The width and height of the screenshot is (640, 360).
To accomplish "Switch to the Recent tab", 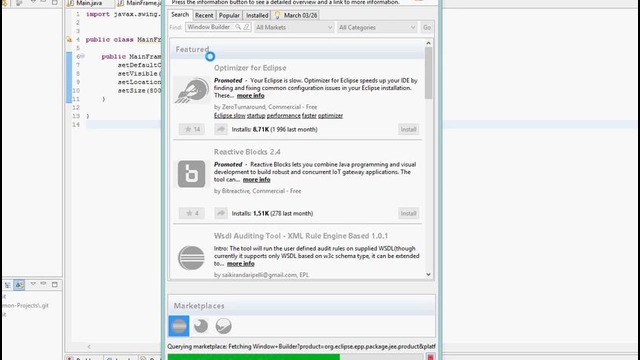I will tap(204, 15).
